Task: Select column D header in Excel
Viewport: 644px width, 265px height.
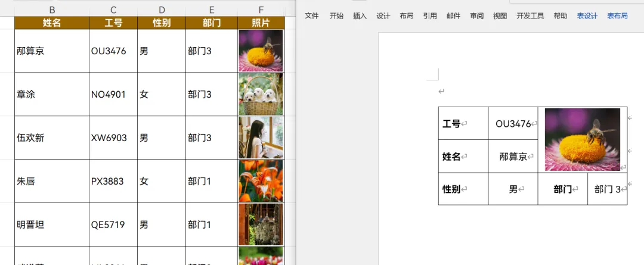Action: tap(162, 10)
